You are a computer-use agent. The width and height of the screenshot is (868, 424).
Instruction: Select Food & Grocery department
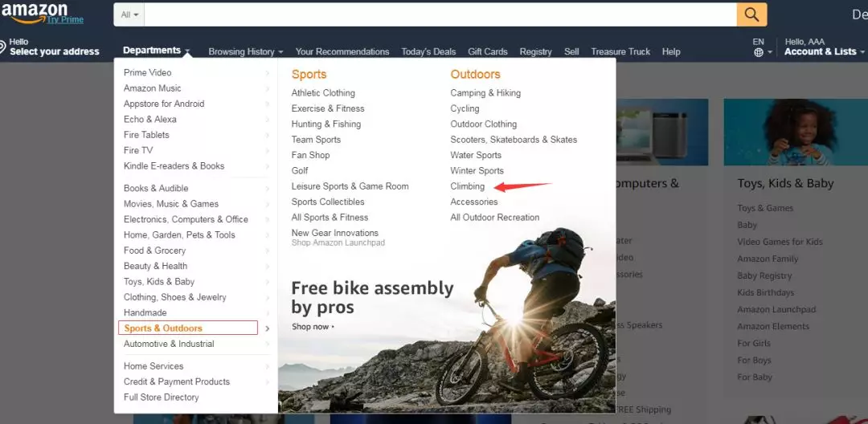(x=154, y=250)
